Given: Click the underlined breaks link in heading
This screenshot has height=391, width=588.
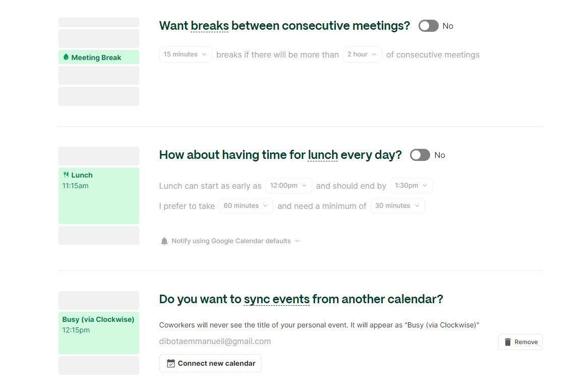Looking at the screenshot, I should tap(210, 26).
